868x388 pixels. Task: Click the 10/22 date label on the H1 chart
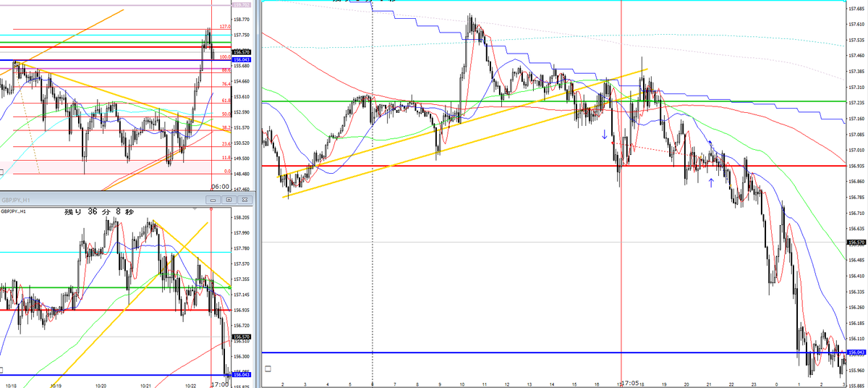190,384
